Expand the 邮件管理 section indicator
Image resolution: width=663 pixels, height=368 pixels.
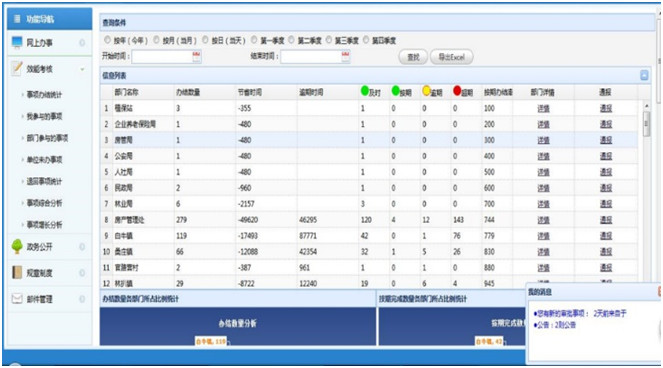click(82, 299)
